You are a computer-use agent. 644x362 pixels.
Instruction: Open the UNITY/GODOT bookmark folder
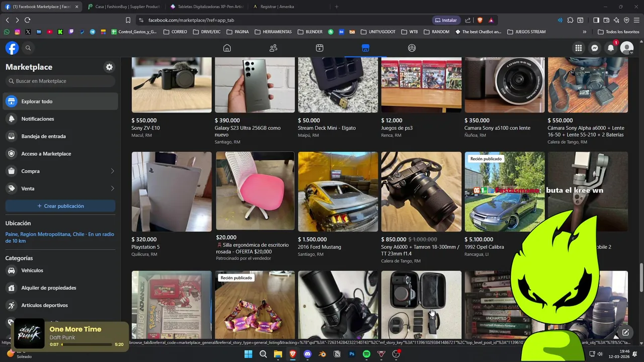[x=377, y=32]
